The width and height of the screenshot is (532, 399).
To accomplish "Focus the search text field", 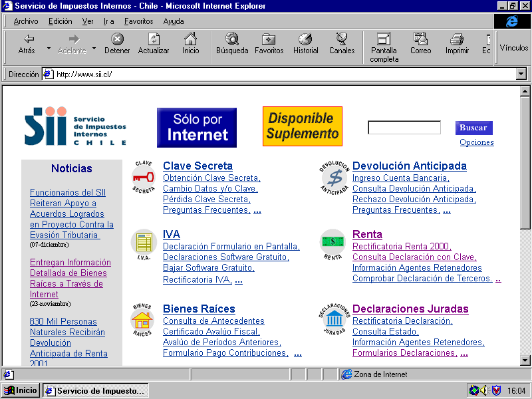I will [404, 128].
